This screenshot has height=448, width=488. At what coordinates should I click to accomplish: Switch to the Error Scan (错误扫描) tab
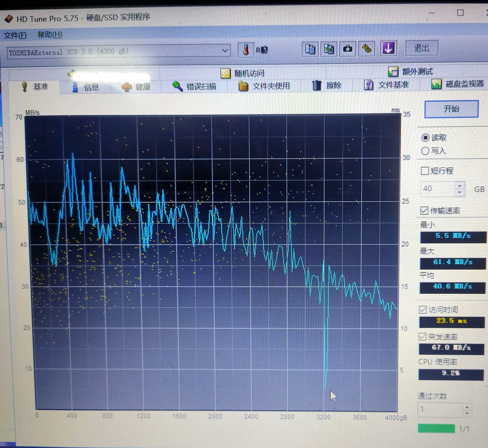[194, 86]
